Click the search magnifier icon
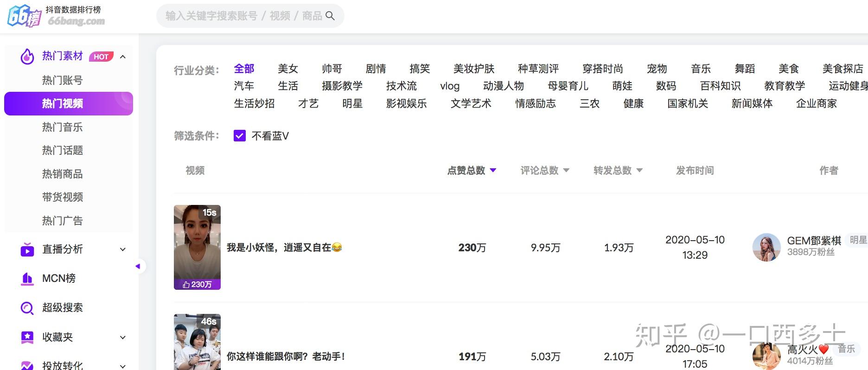 pyautogui.click(x=330, y=16)
